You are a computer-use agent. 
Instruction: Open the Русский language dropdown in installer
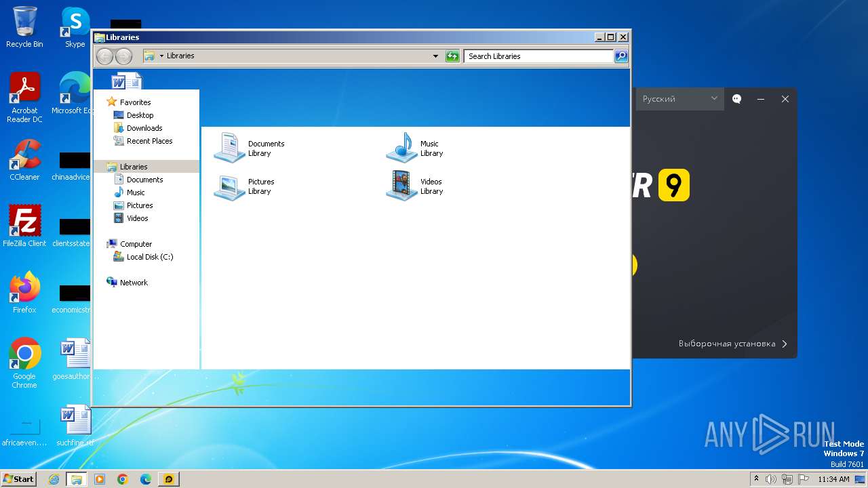point(679,99)
